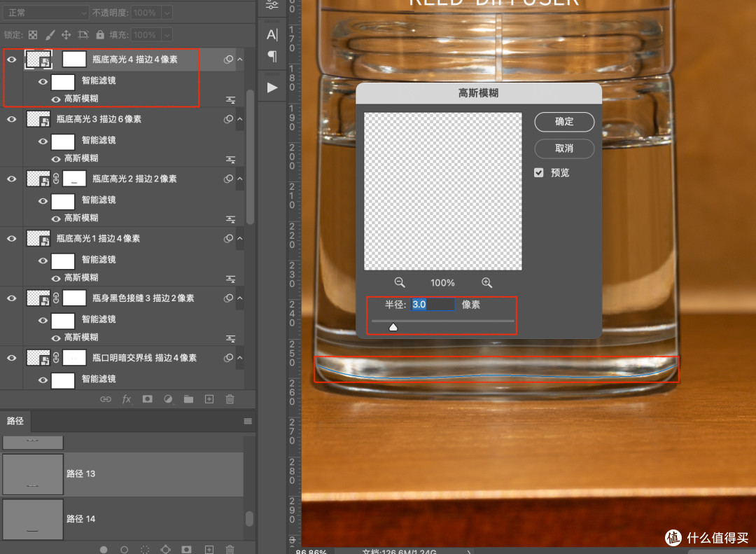The width and height of the screenshot is (756, 554).
Task: Hide the 瓶身黑色接缝 3 描边 2 像素 layer
Action: pyautogui.click(x=12, y=298)
